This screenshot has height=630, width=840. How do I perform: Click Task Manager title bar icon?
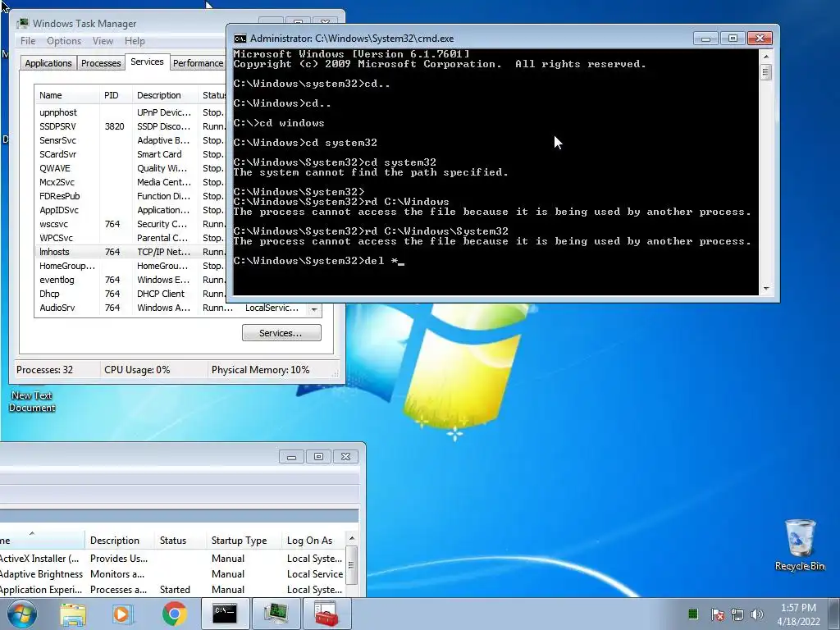[x=22, y=24]
